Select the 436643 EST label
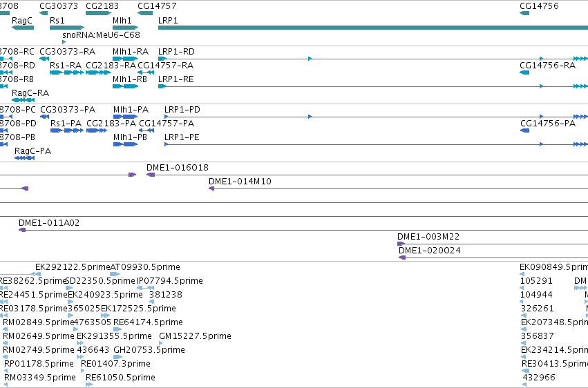 pyautogui.click(x=93, y=350)
